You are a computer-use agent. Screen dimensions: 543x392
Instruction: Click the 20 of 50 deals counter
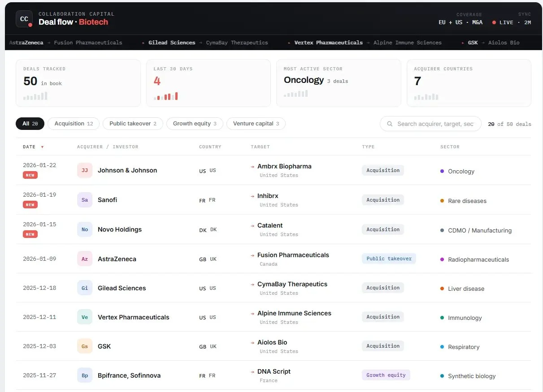(509, 124)
